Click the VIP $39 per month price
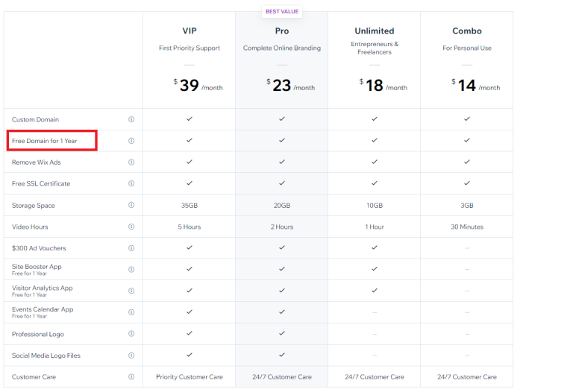This screenshot has width=573, height=392. [x=190, y=86]
